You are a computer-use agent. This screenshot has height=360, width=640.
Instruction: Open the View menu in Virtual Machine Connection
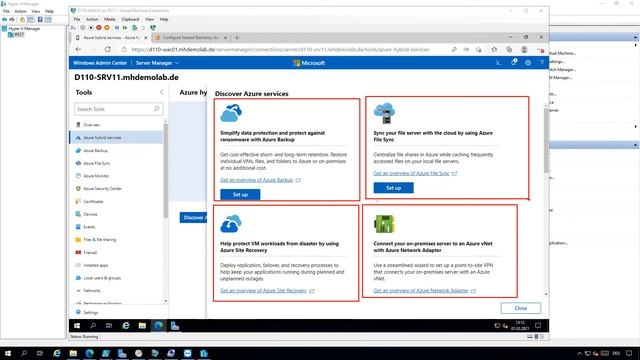point(149,19)
